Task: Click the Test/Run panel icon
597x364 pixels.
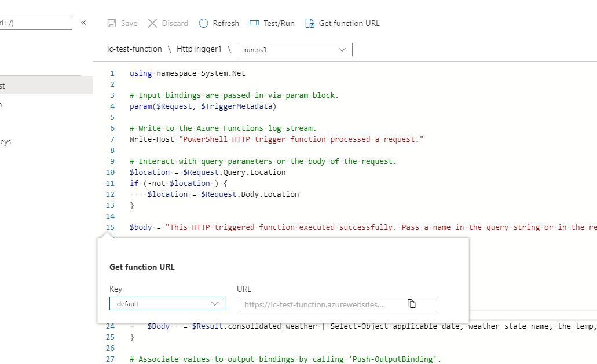Action: point(254,23)
